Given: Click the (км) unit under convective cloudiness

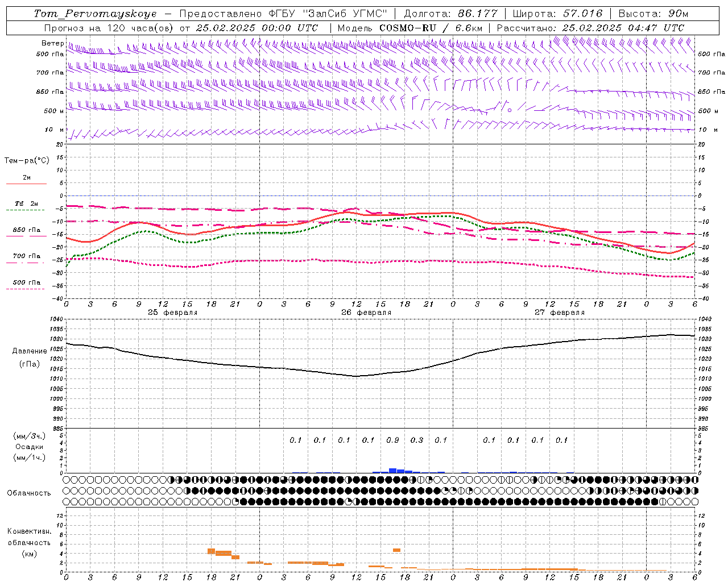Looking at the screenshot, I should tap(29, 554).
